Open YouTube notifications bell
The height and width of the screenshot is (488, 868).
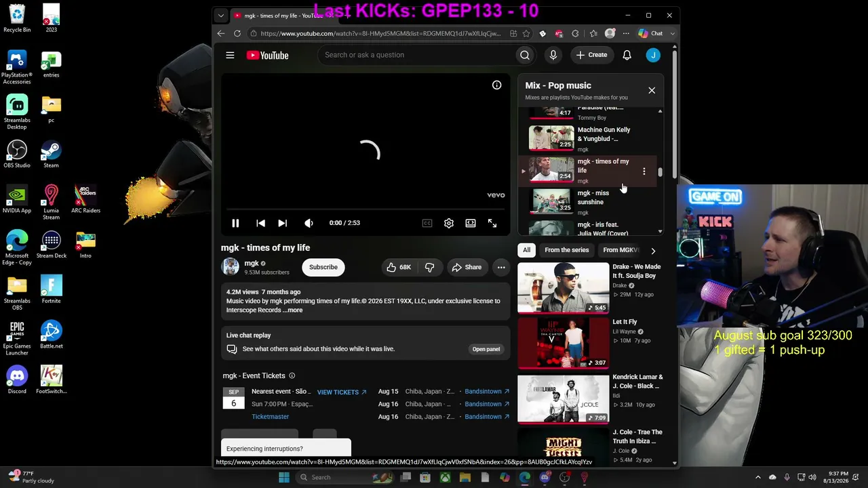click(627, 55)
